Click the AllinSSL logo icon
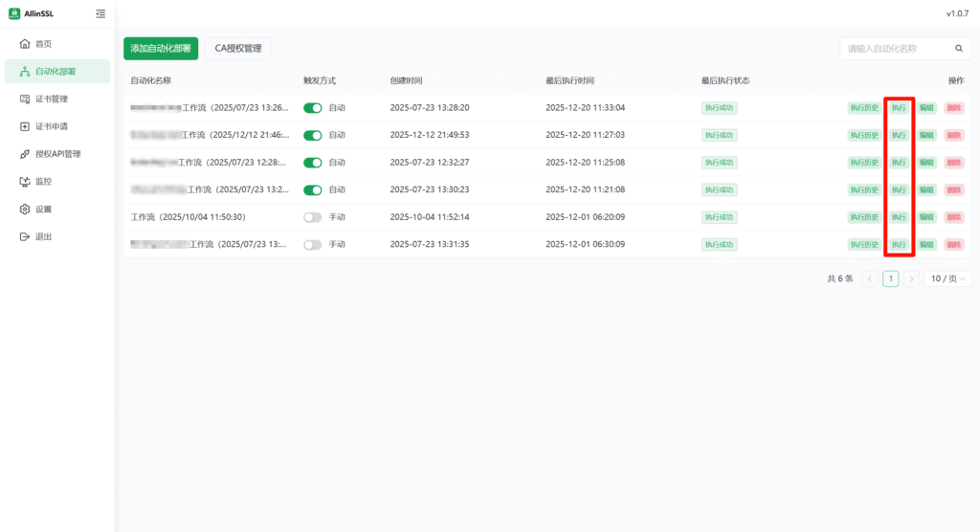 [x=14, y=13]
